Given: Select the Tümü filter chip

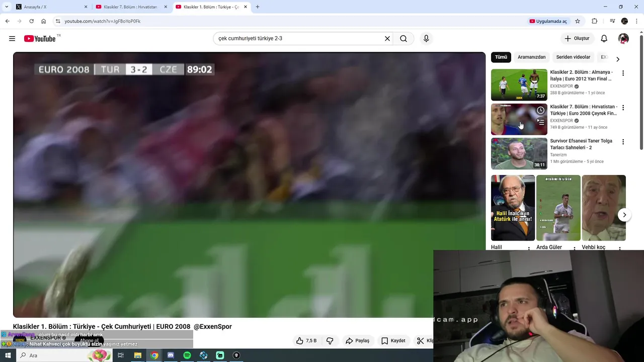Looking at the screenshot, I should (x=501, y=57).
